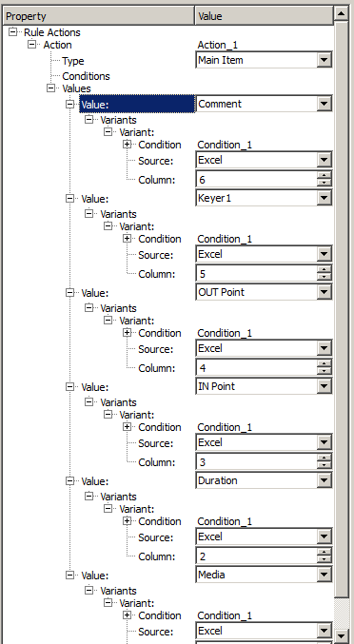This screenshot has height=644, width=354.
Task: Open the Keyer1 value dropdown
Action: coord(324,199)
